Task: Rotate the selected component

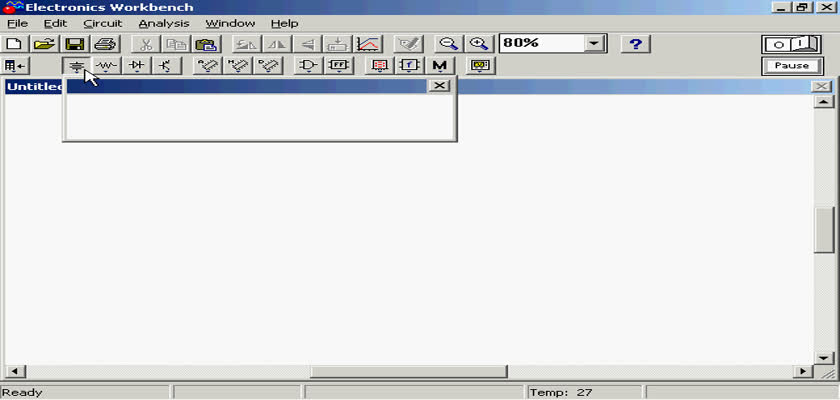Action: click(x=246, y=43)
